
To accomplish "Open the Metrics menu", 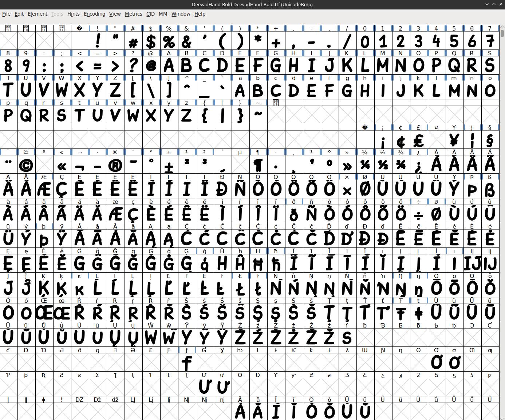I will pyautogui.click(x=133, y=14).
